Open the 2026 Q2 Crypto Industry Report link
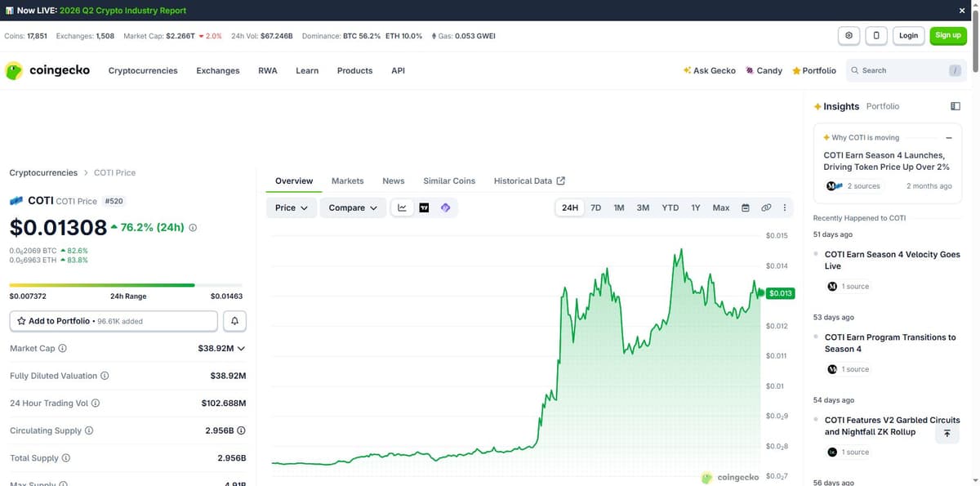The image size is (980, 486). pos(122,11)
